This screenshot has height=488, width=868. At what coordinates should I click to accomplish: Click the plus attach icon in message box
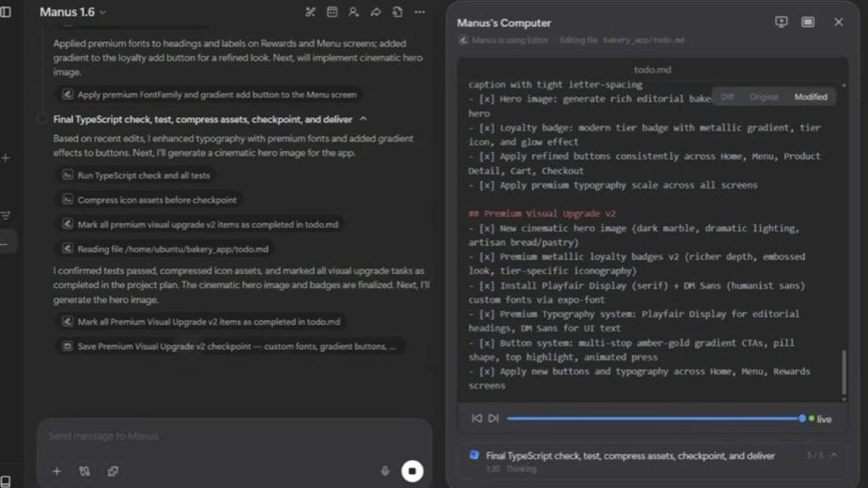(56, 471)
